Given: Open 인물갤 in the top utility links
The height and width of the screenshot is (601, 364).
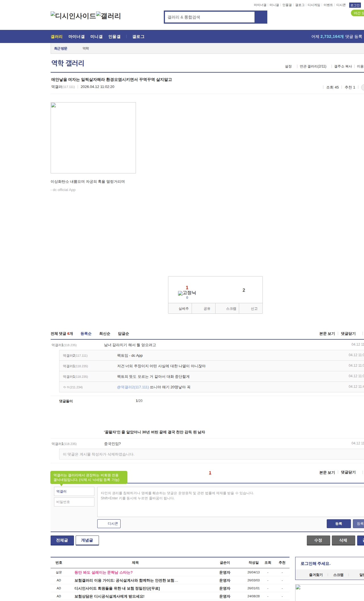Looking at the screenshot, I should pyautogui.click(x=287, y=5).
